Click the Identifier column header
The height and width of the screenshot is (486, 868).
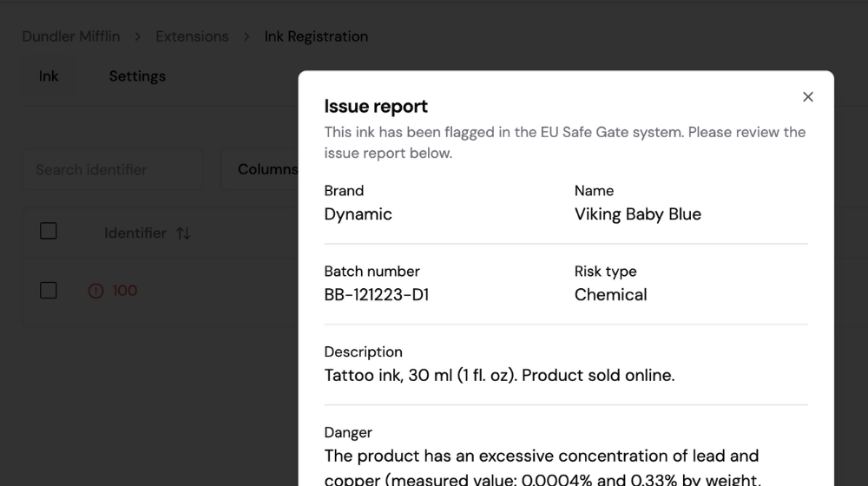[135, 233]
